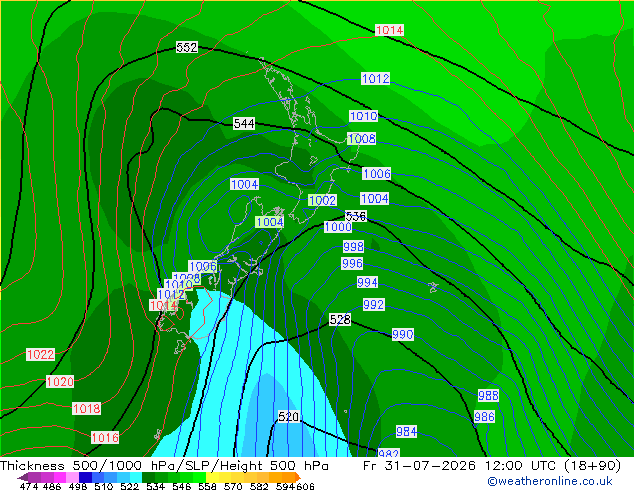
Task: Click the orange arrow at the legend's right end
Action: [x=298, y=477]
